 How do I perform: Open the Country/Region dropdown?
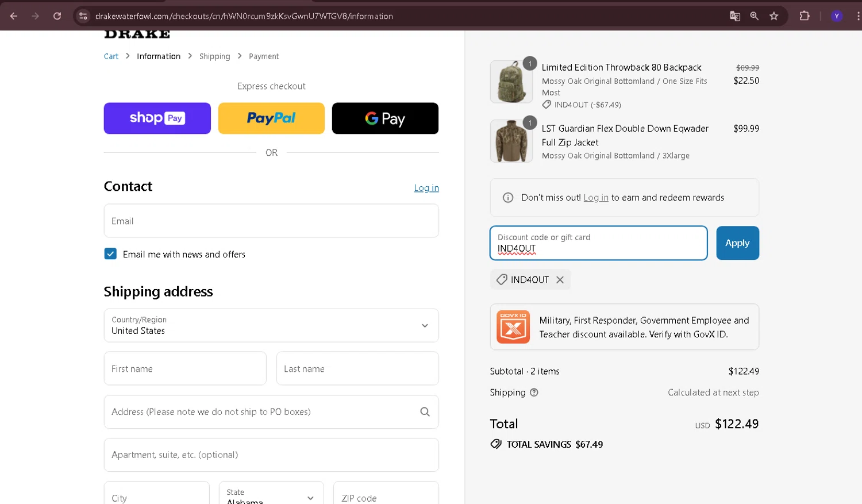tap(271, 325)
